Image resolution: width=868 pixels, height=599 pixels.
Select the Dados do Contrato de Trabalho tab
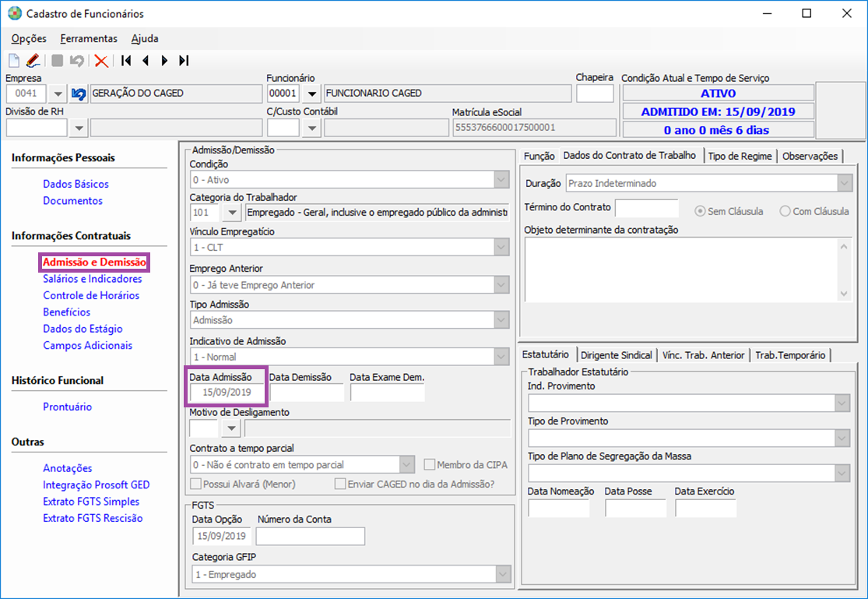coord(630,155)
